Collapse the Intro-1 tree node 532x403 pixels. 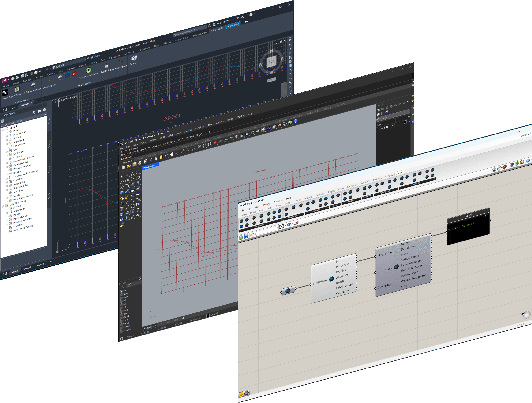click(x=3, y=130)
